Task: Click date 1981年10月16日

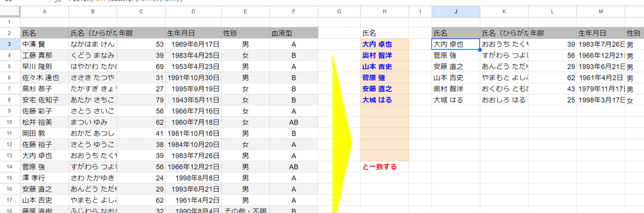Action: tap(193, 133)
